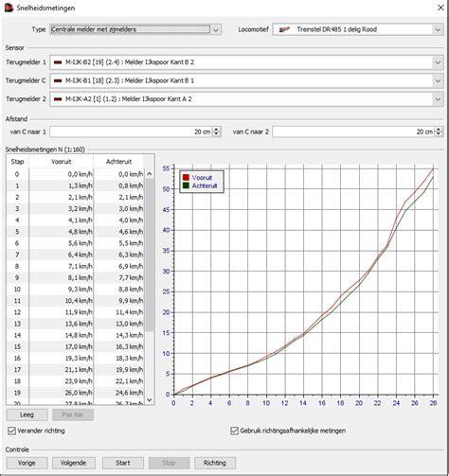Image resolution: width=449 pixels, height=476 pixels.
Task: Toggle 'Gebruik richtingsafhankelijke metingen' checkbox
Action: coord(234,431)
